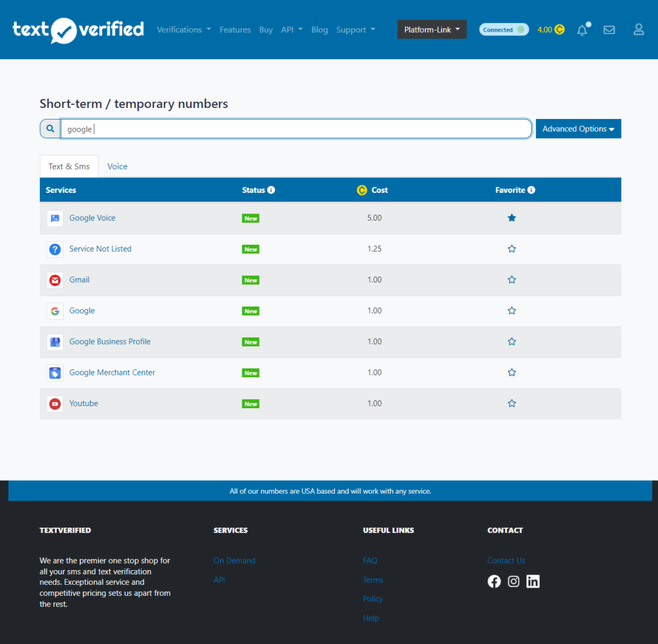Click the 5.00 cost for Google Voice

375,218
